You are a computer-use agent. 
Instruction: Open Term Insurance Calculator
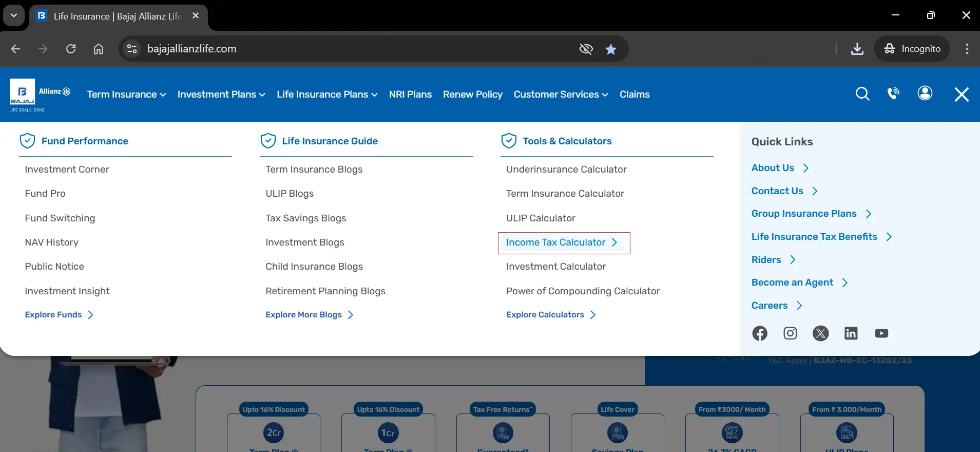[565, 194]
